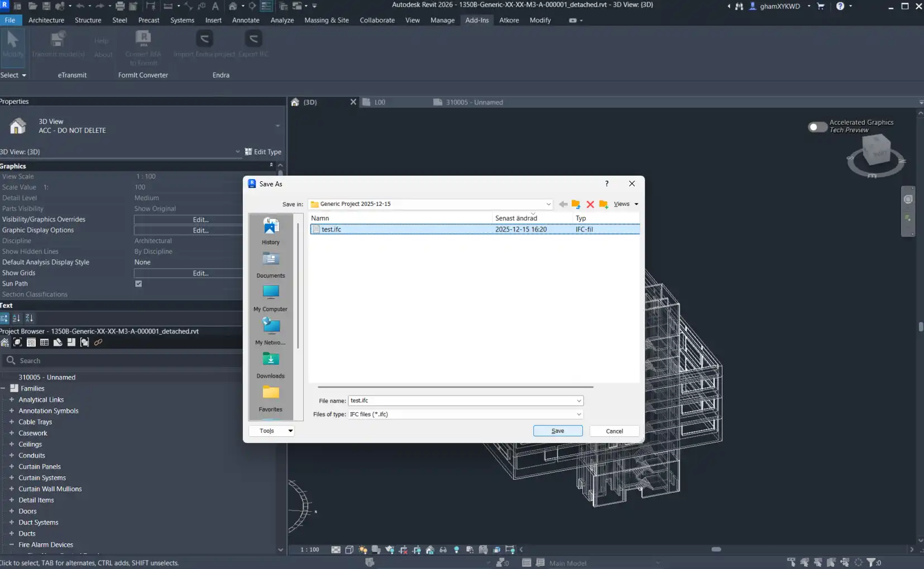Image resolution: width=924 pixels, height=569 pixels.
Task: Enable the Sun Path checkbox
Action: click(137, 283)
